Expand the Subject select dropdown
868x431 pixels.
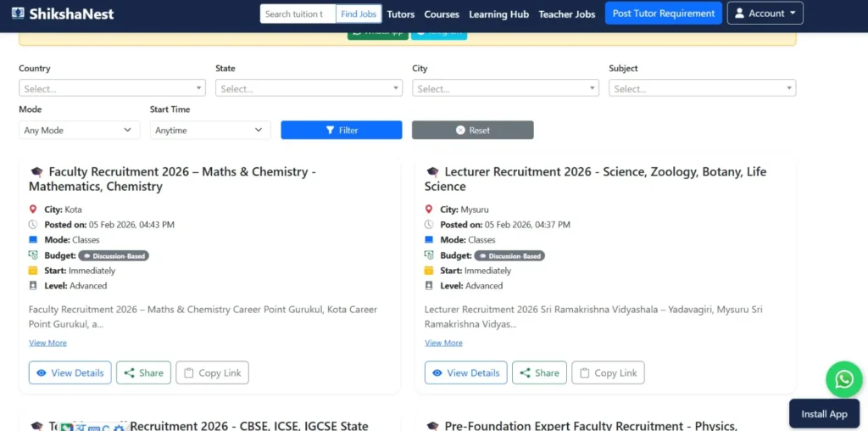click(702, 88)
